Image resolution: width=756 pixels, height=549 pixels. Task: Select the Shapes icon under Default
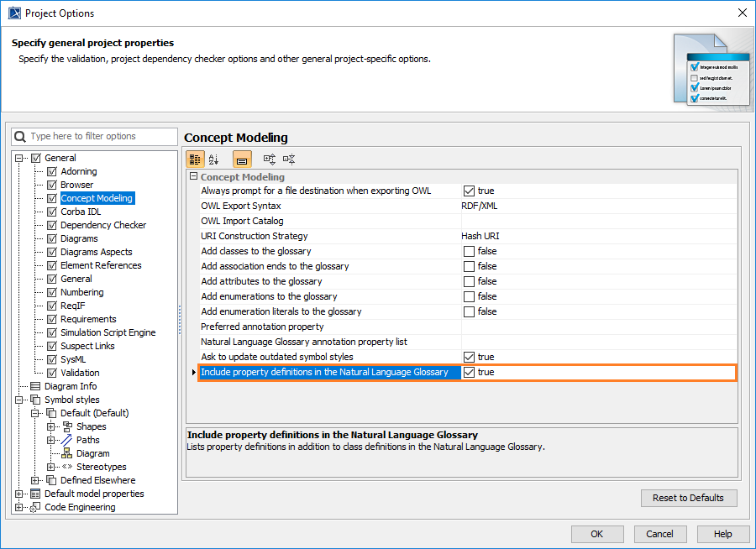[x=67, y=426]
